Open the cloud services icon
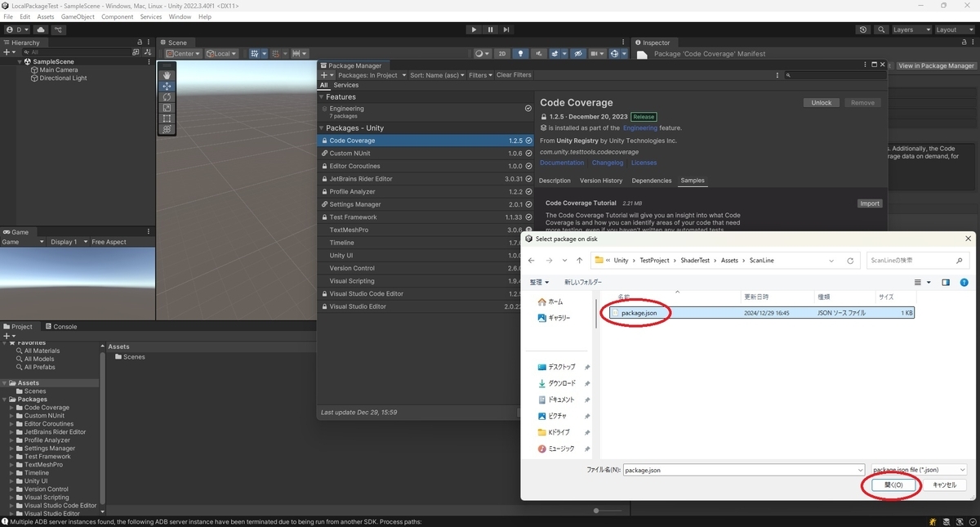Image resolution: width=980 pixels, height=527 pixels. point(41,29)
